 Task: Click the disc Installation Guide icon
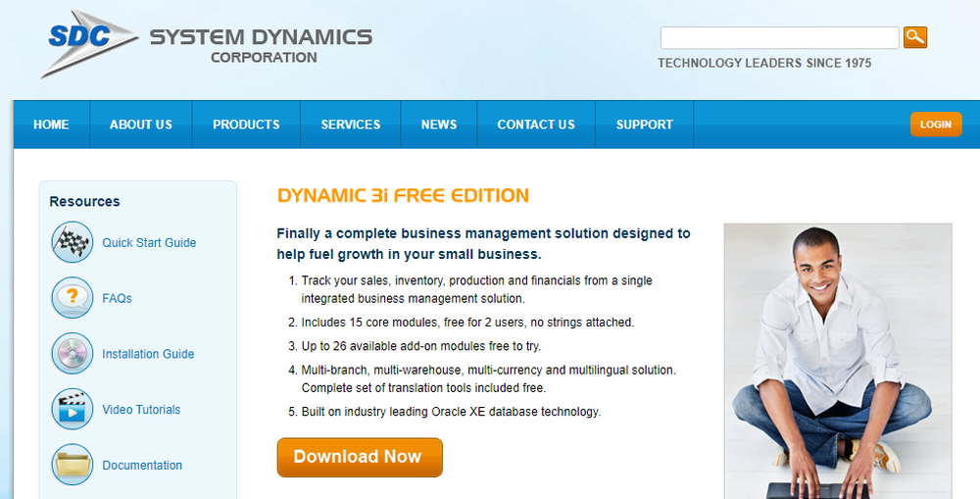point(73,353)
